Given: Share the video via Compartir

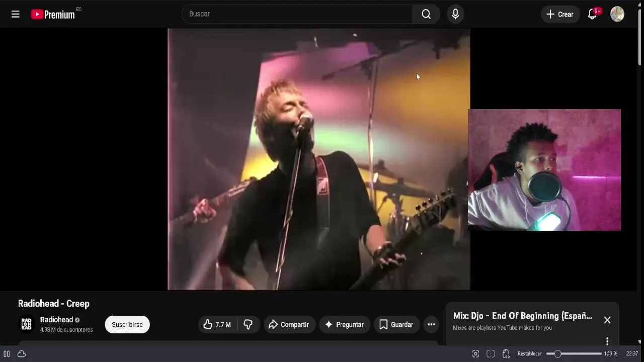Looking at the screenshot, I should pos(289,325).
